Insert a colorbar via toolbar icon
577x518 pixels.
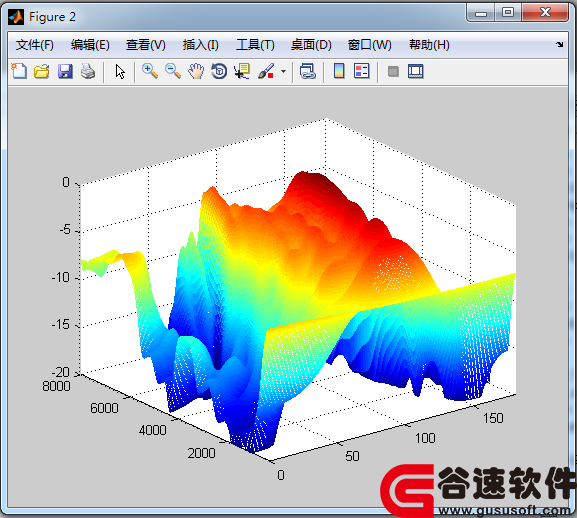339,71
